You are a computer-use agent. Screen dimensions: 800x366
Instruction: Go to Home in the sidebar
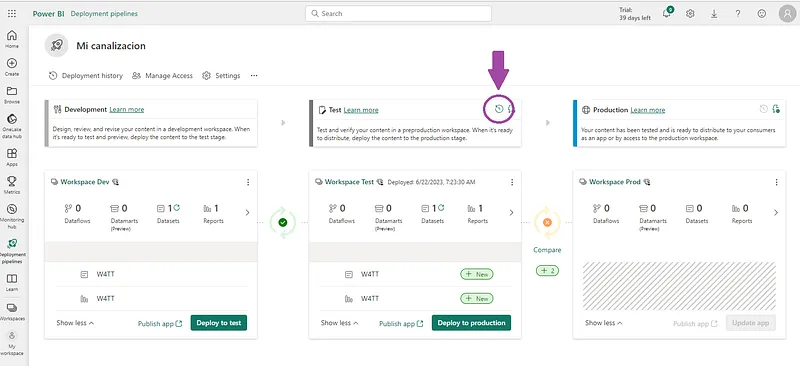pos(12,39)
